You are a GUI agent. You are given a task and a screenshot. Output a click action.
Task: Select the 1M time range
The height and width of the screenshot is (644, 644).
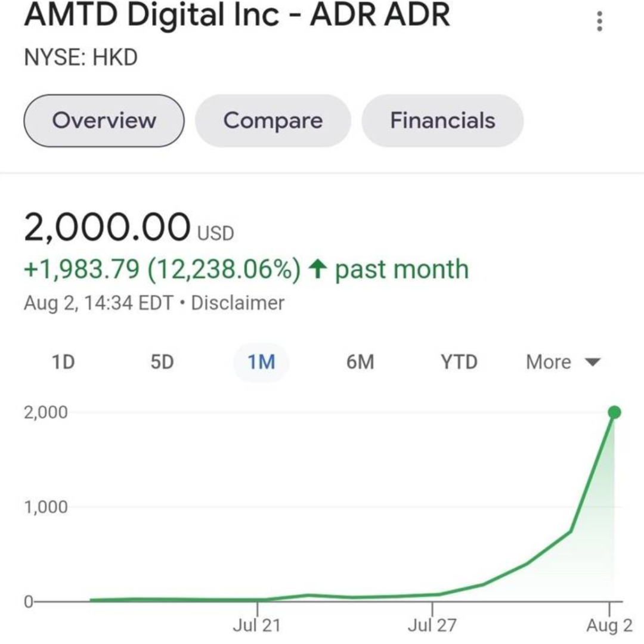pyautogui.click(x=261, y=363)
